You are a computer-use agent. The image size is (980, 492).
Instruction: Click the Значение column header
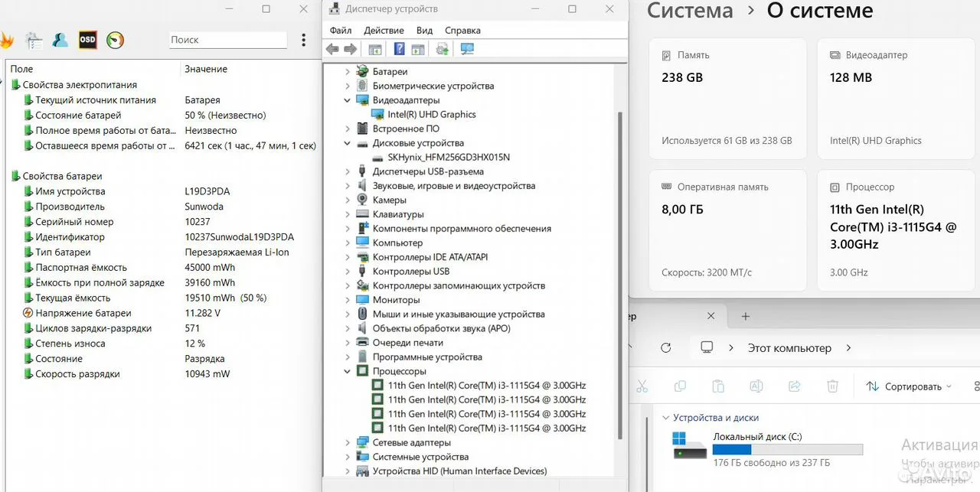click(206, 69)
